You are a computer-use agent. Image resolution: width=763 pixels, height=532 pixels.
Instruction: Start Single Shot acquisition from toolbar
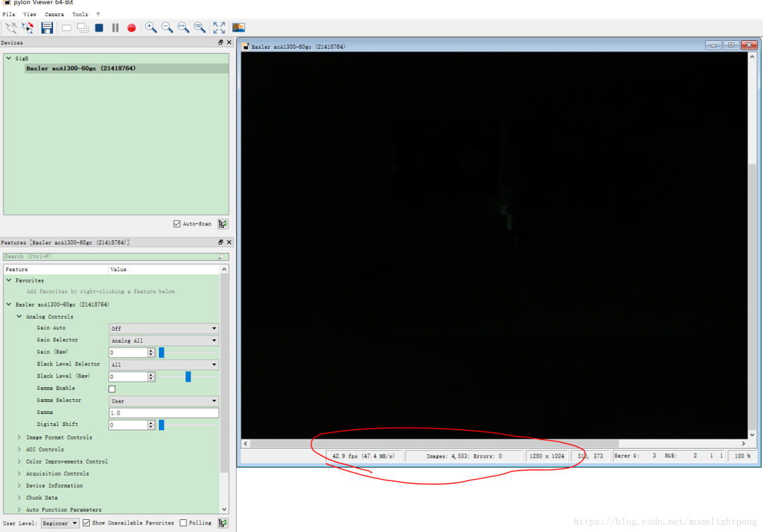point(66,28)
